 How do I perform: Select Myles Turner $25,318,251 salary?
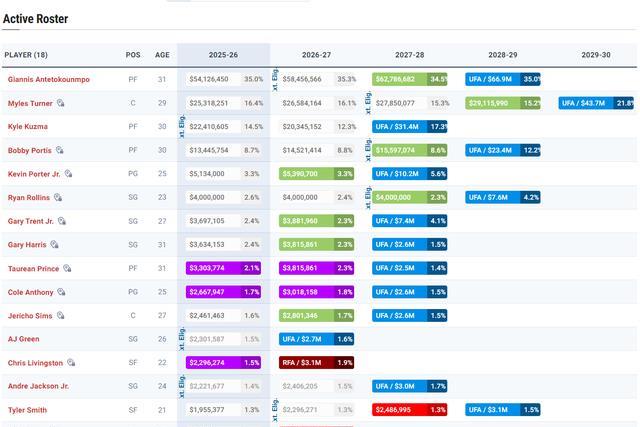click(x=209, y=103)
